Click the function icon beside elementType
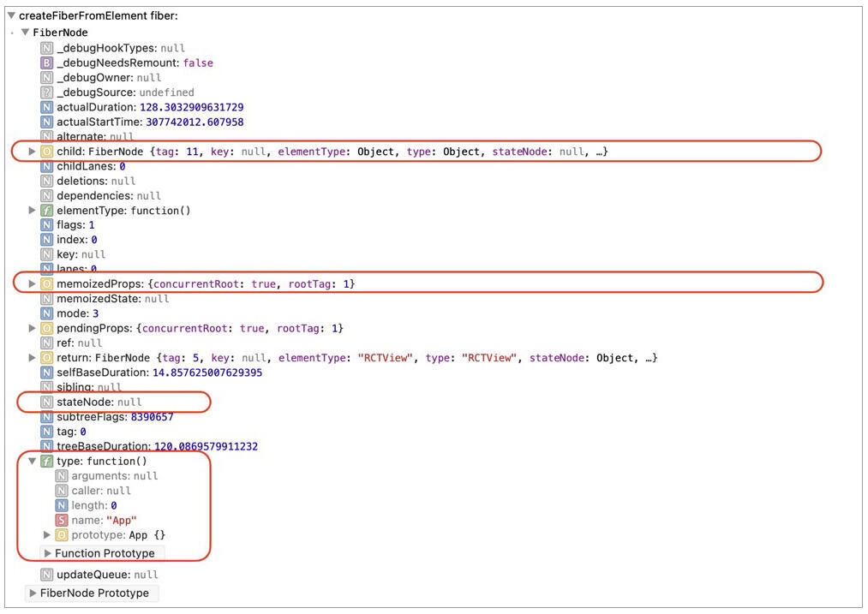 point(47,211)
